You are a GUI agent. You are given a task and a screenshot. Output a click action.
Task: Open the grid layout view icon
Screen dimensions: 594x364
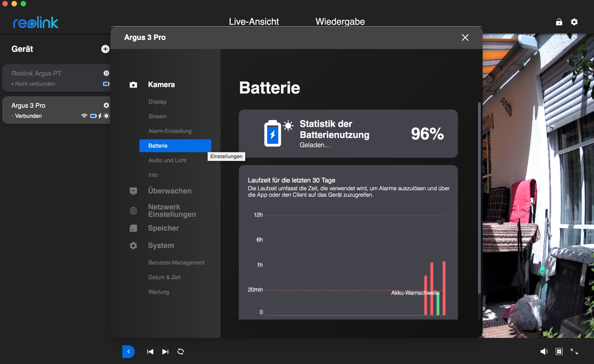(x=559, y=351)
